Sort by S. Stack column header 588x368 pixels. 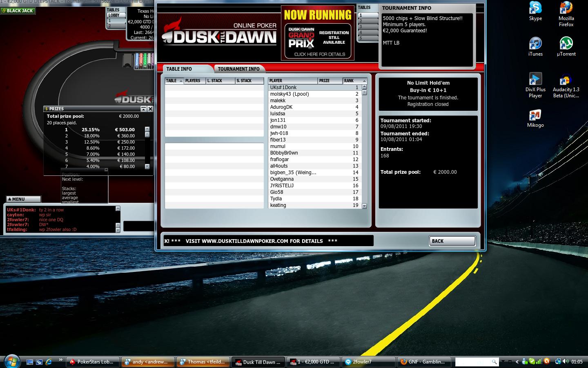[x=249, y=81]
